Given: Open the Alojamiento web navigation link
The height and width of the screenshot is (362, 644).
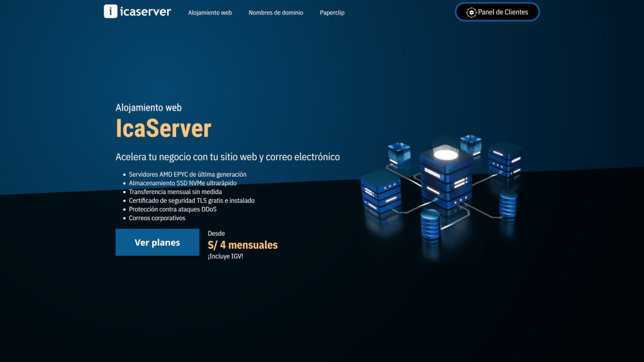Looking at the screenshot, I should tap(210, 13).
